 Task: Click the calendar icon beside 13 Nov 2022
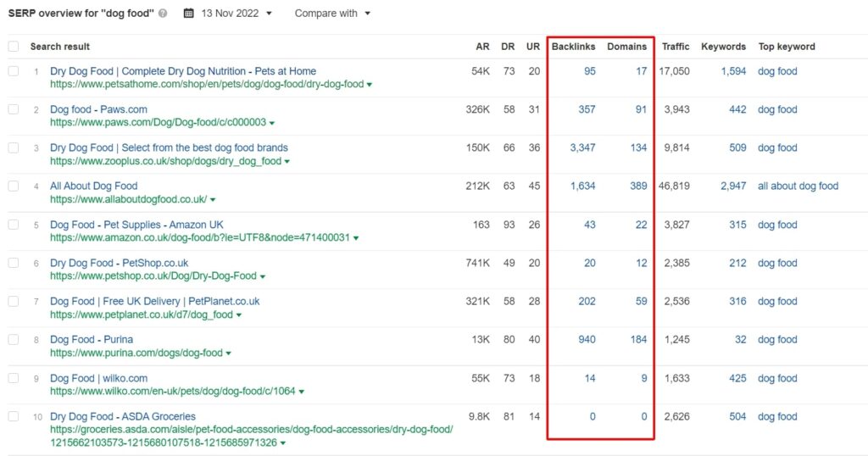(189, 14)
